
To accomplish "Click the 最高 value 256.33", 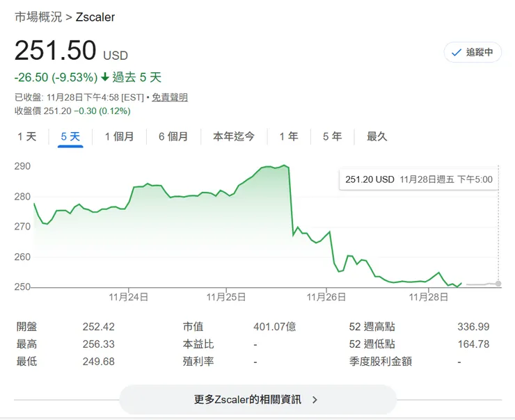I will pyautogui.click(x=99, y=344).
